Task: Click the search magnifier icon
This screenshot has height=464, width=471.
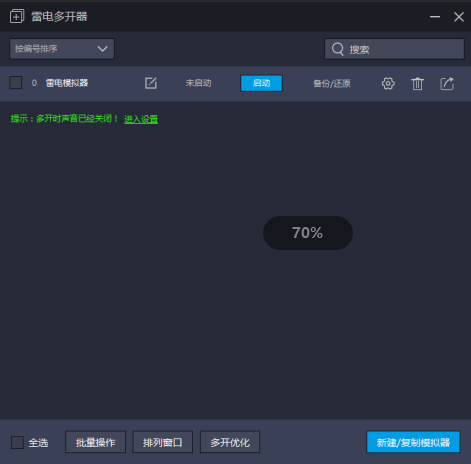Action: coord(337,49)
